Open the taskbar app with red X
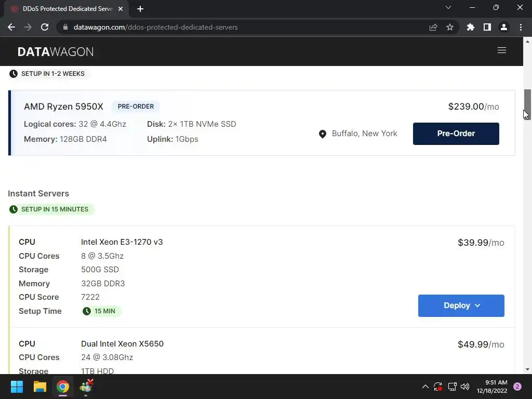Screen dimensions: 532x399 [86, 387]
